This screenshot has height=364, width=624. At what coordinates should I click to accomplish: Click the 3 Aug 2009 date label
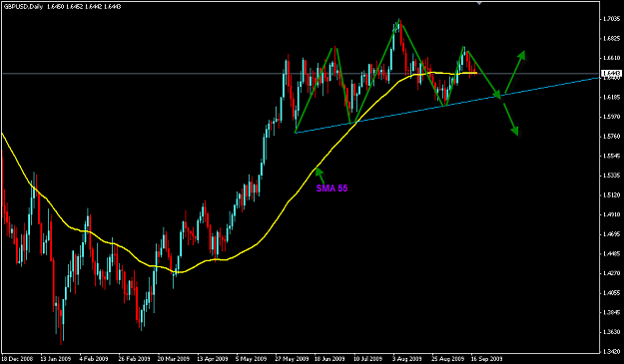click(407, 359)
